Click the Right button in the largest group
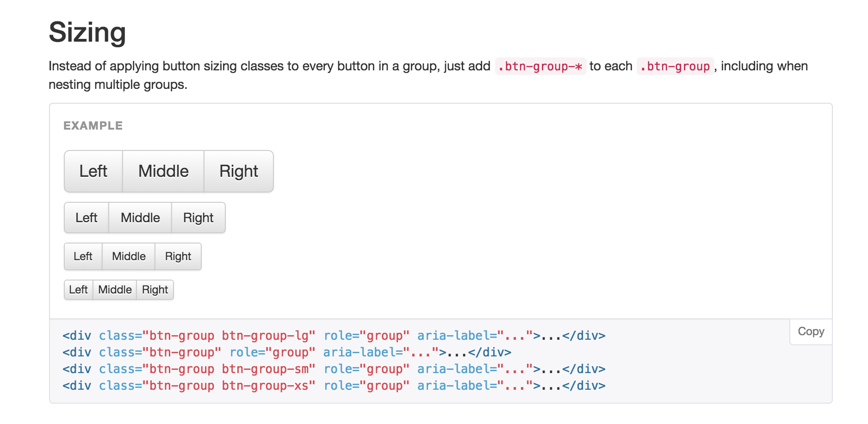 (238, 171)
